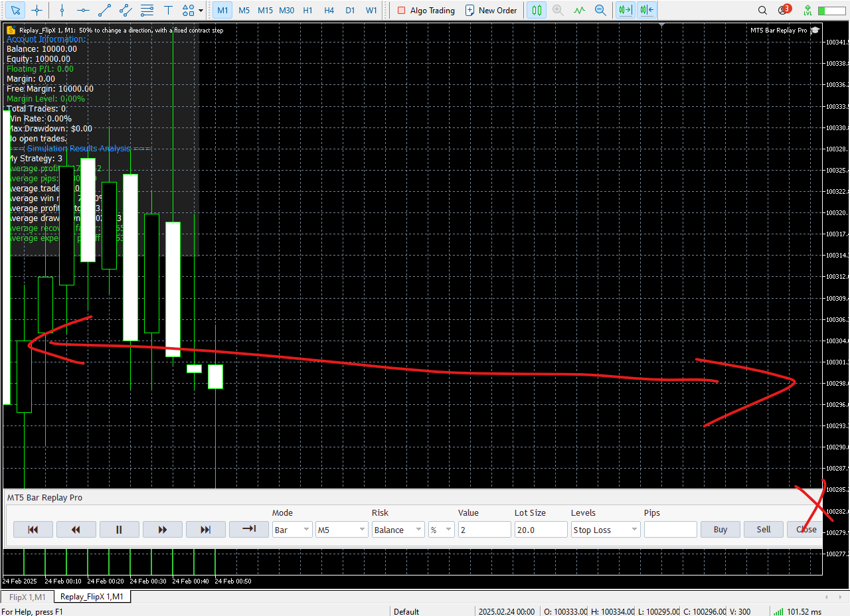
Task: Switch chart to M30 timeframe
Action: tap(286, 10)
